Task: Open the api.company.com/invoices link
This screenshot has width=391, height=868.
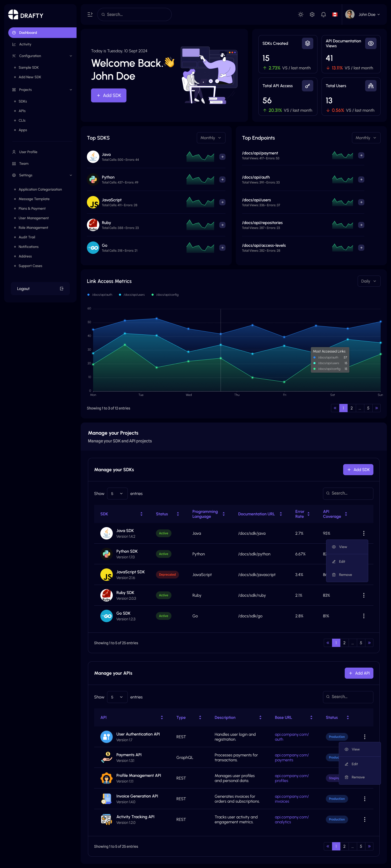Action: click(x=291, y=799)
